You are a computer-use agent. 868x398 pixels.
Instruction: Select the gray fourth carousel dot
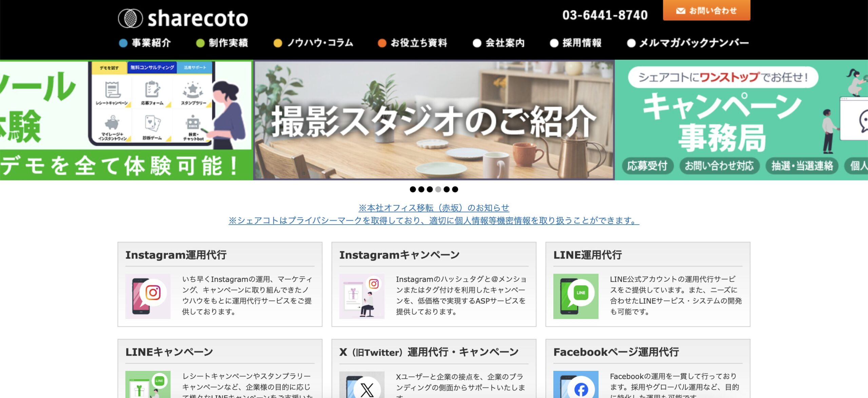pyautogui.click(x=438, y=189)
